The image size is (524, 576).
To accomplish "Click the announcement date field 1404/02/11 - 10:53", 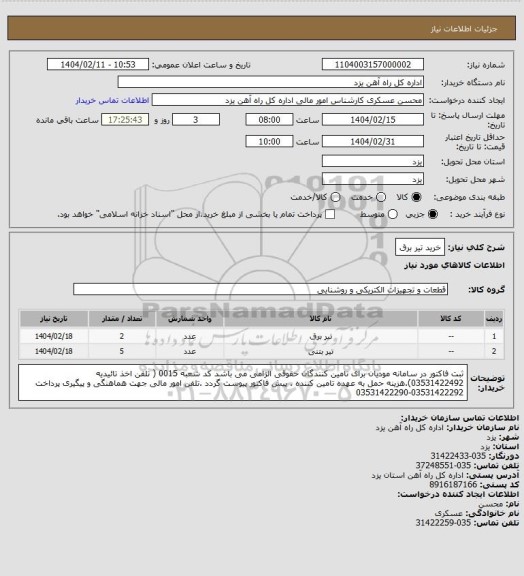I will tap(98, 64).
